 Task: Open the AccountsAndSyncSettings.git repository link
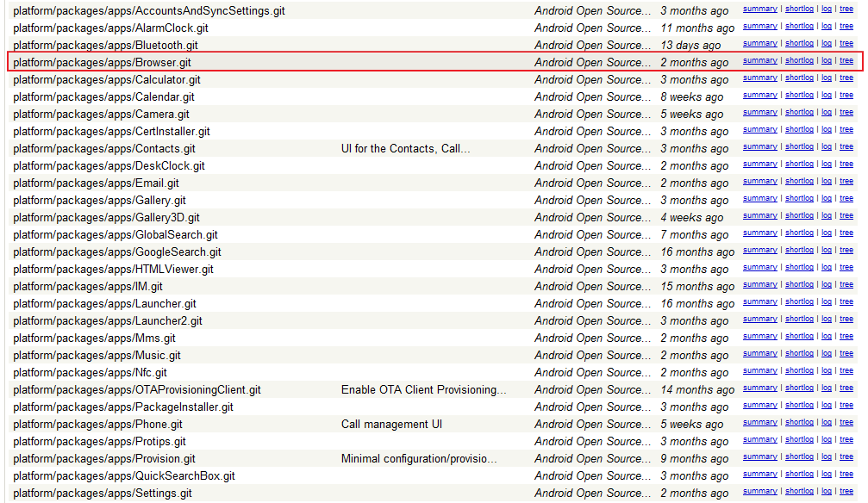pos(149,11)
